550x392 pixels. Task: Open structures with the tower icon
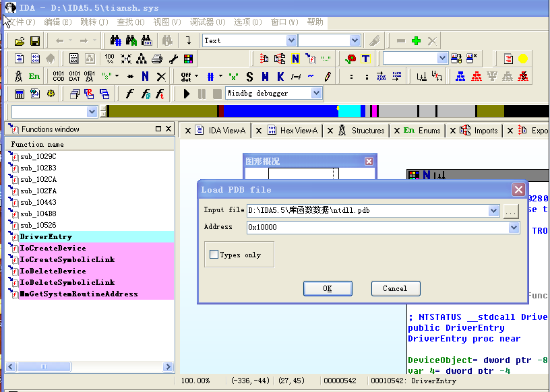click(x=19, y=76)
